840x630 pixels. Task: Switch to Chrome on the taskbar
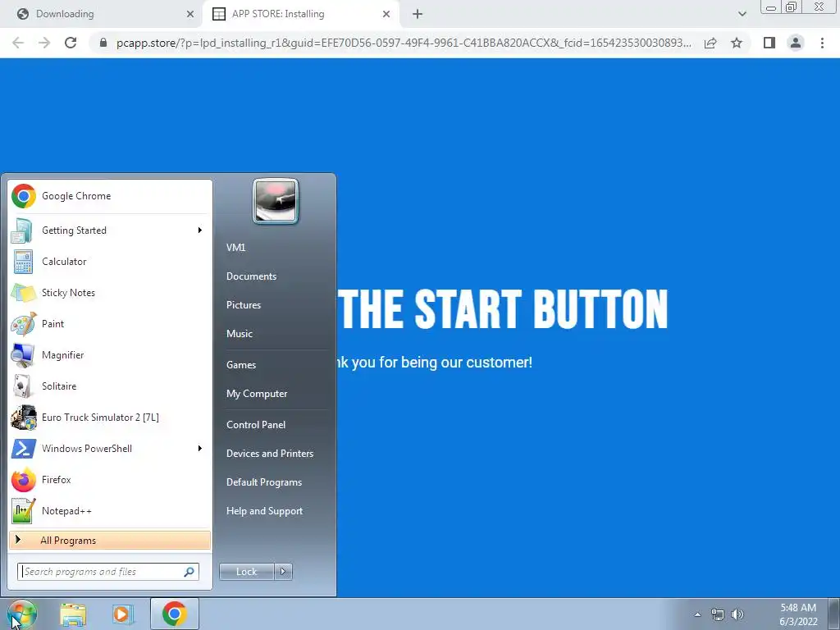(175, 614)
